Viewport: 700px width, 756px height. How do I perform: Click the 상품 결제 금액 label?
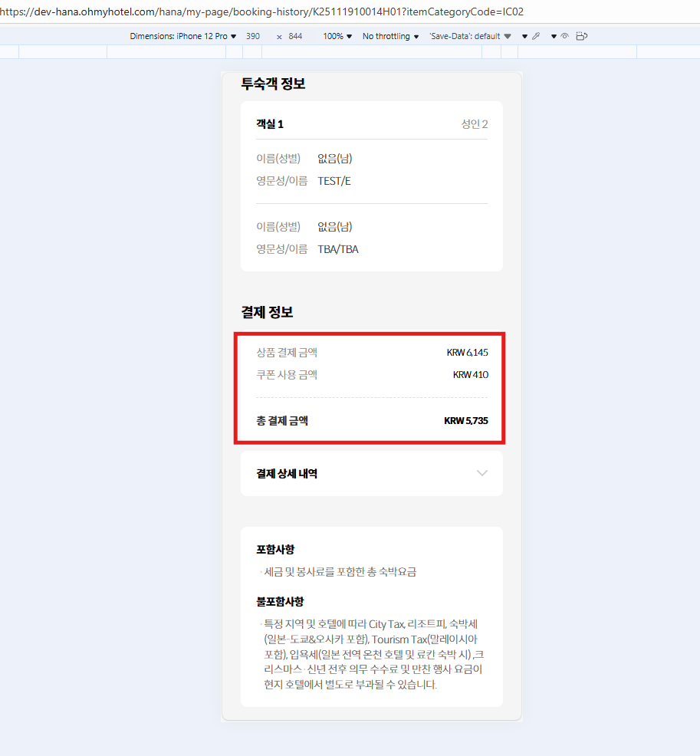coord(287,353)
